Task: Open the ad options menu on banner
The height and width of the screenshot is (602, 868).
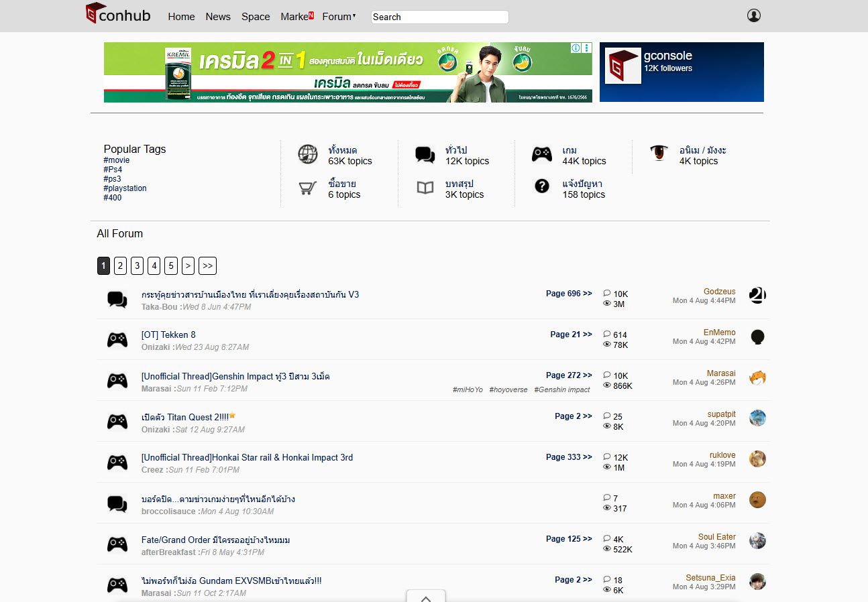Action: pos(587,48)
